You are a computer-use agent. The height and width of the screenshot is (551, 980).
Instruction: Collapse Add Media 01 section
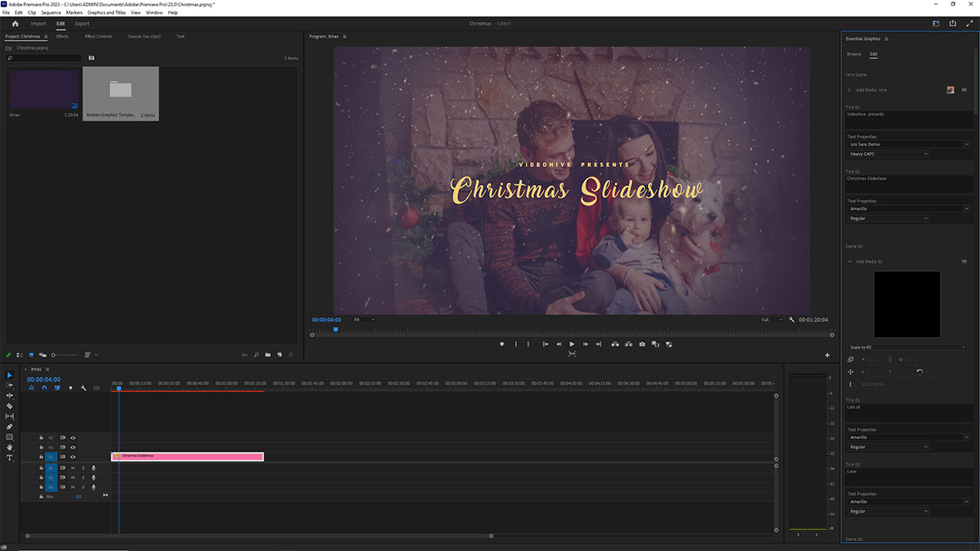[x=849, y=261]
